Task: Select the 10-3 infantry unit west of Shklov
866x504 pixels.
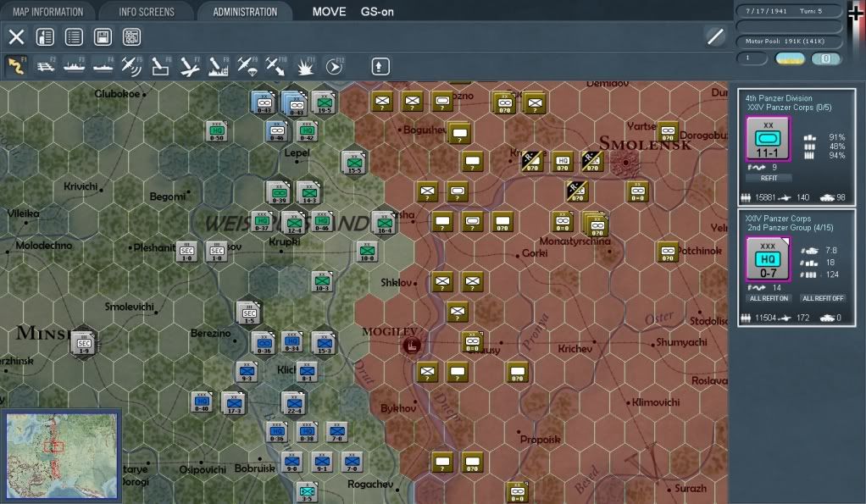Action: [x=322, y=282]
